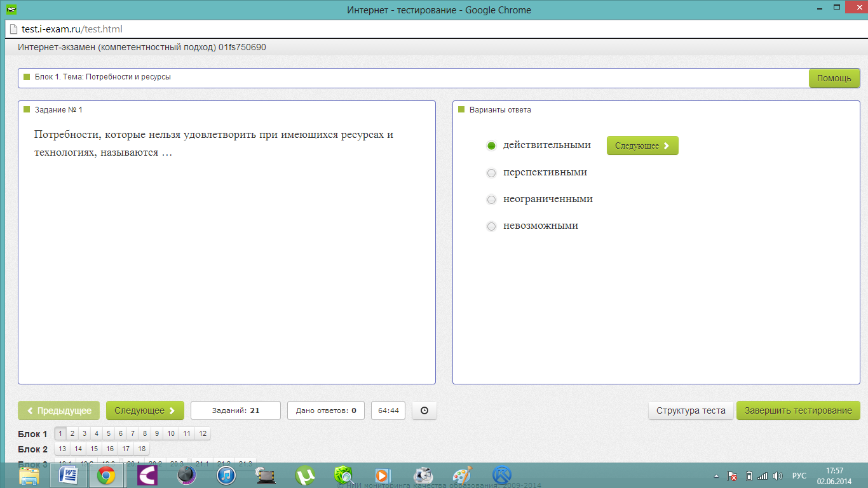Open question 8 in Блок 1
Viewport: 868px width, 488px height.
(145, 433)
